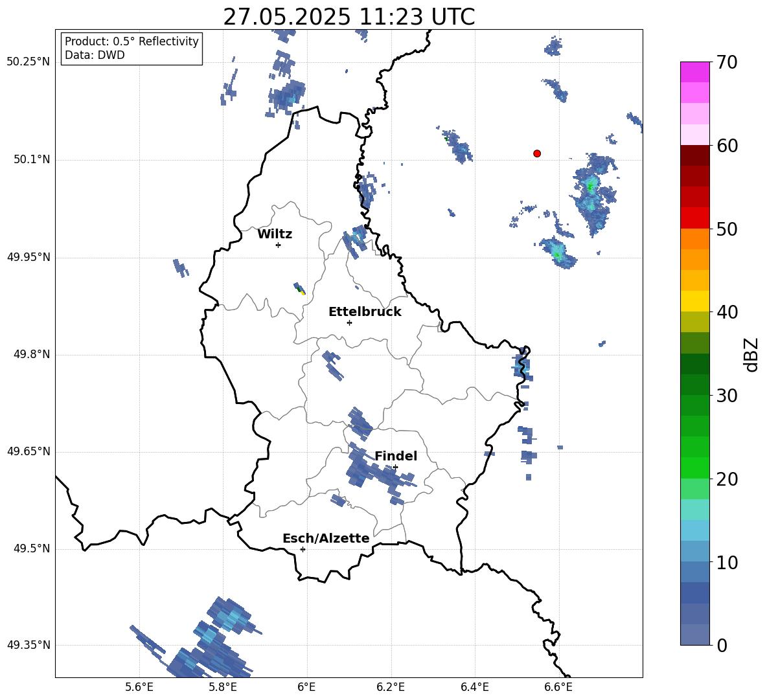Image resolution: width=767 pixels, height=700 pixels.
Task: Pick the bright red colorbar swatch below 55 dBZ
Action: point(694,218)
